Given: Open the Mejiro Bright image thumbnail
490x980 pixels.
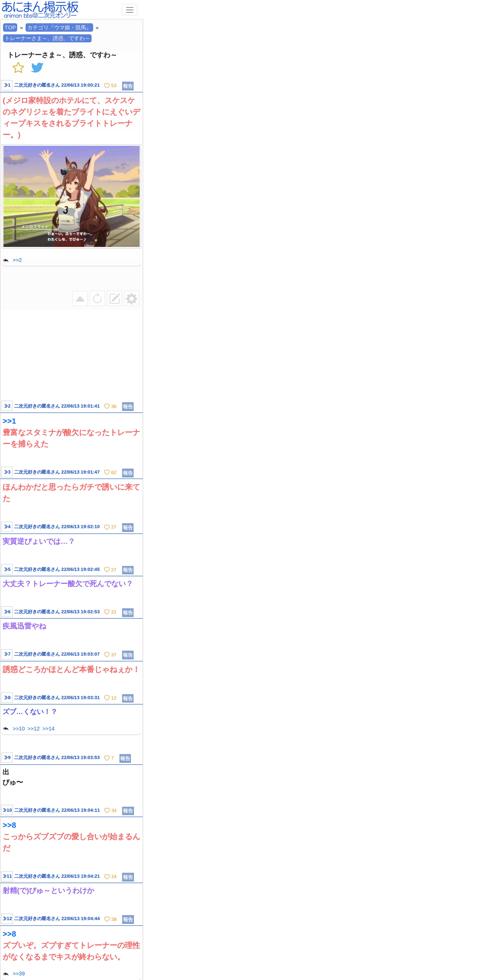Looking at the screenshot, I should click(x=71, y=196).
